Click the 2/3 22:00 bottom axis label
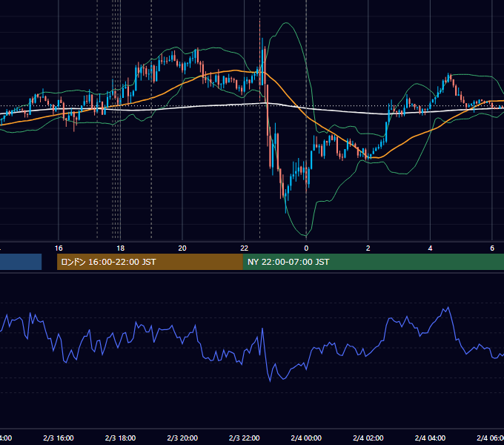 tap(245, 438)
